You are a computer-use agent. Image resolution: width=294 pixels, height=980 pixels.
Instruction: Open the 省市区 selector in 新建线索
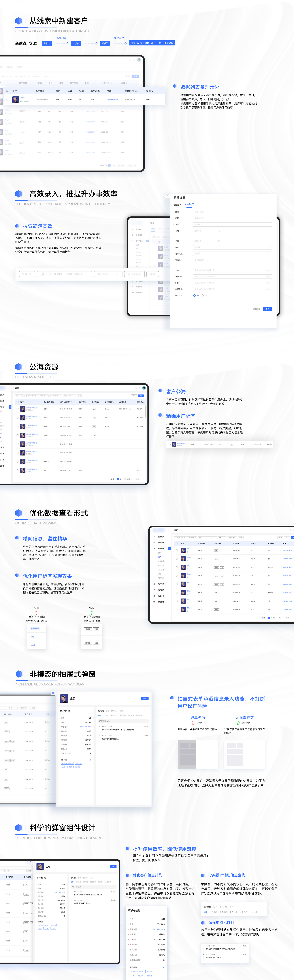(x=232, y=260)
